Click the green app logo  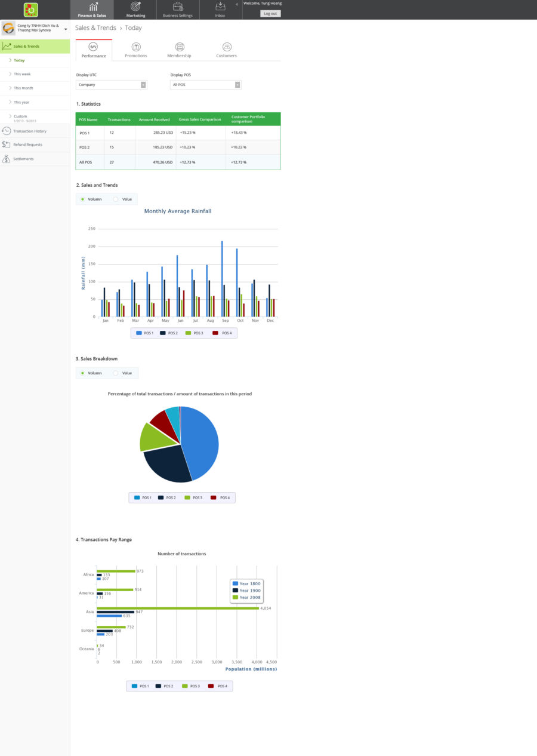point(31,10)
